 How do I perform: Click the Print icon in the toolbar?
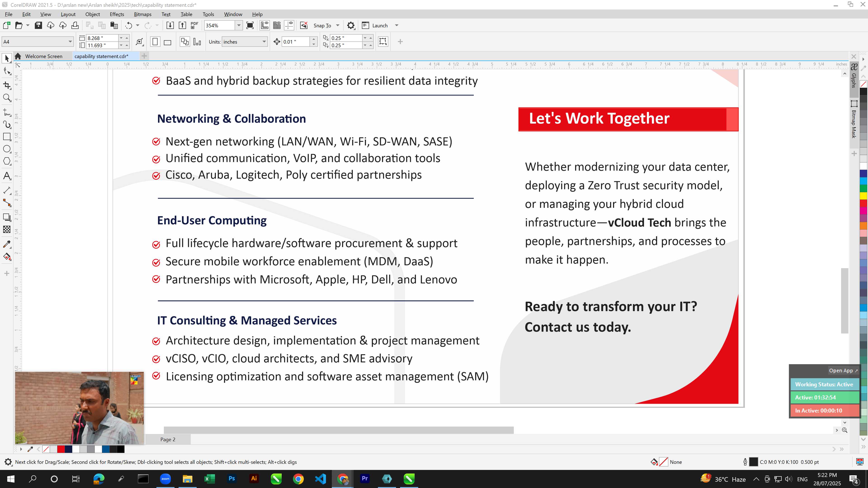pos(75,25)
